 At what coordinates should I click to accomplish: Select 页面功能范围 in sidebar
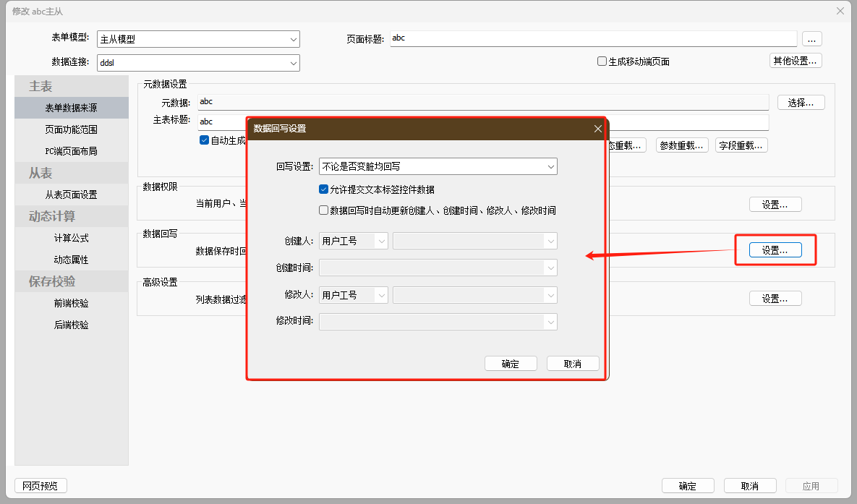[71, 129]
